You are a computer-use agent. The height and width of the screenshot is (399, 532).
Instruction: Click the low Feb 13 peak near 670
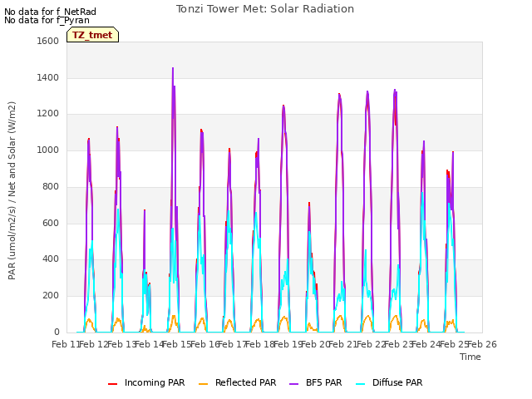coord(145,210)
